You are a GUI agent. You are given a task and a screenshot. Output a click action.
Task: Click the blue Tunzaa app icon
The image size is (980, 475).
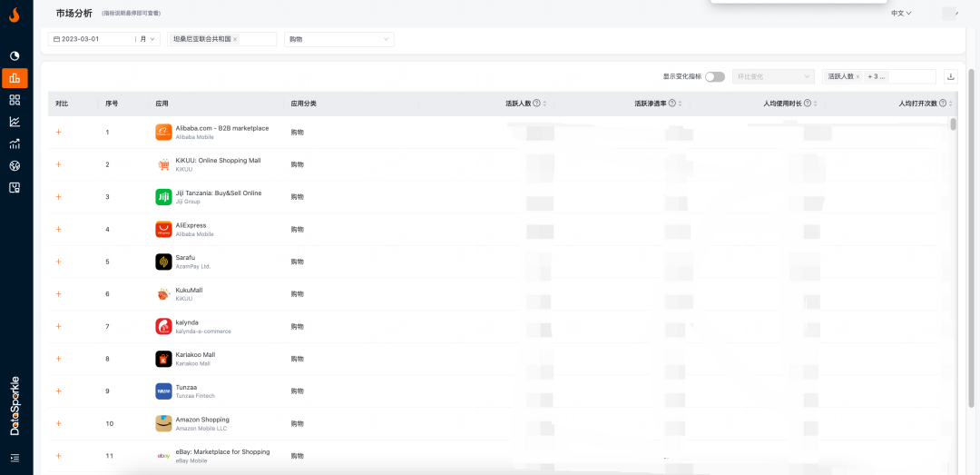coord(163,391)
